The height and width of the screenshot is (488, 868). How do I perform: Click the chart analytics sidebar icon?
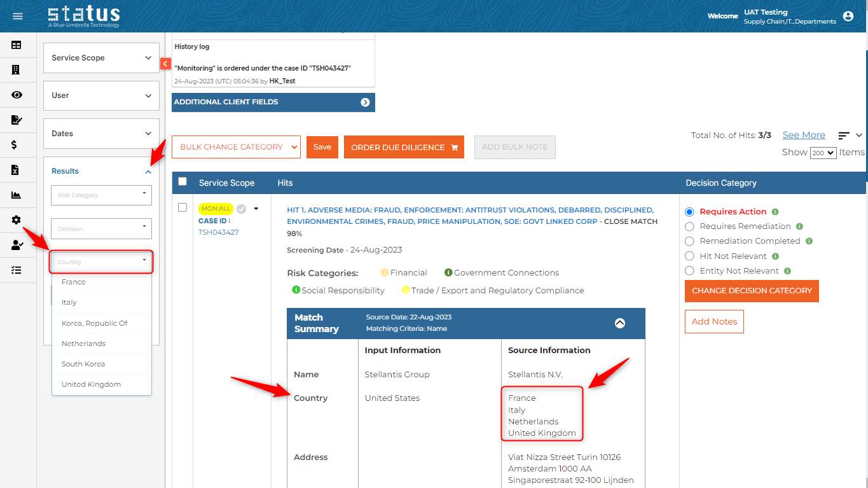pyautogui.click(x=17, y=195)
